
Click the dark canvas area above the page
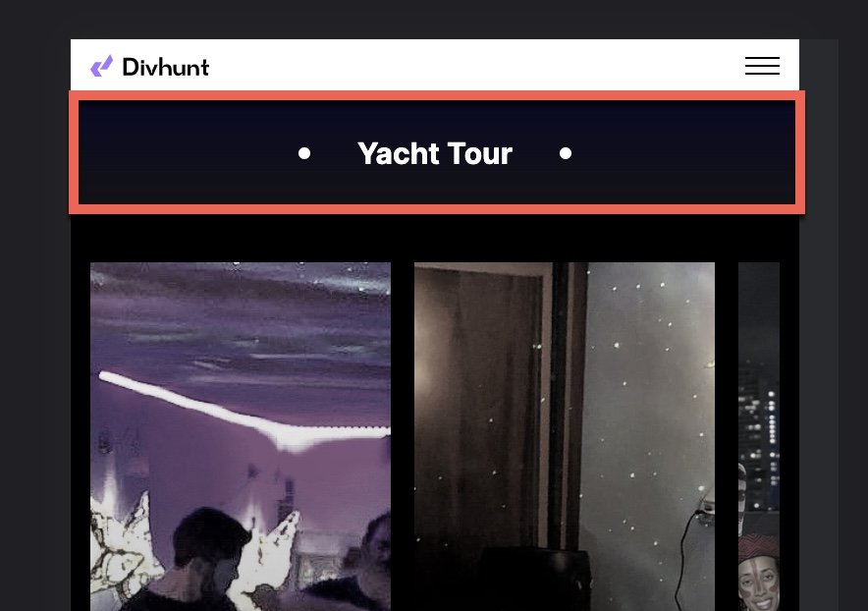pos(434,19)
